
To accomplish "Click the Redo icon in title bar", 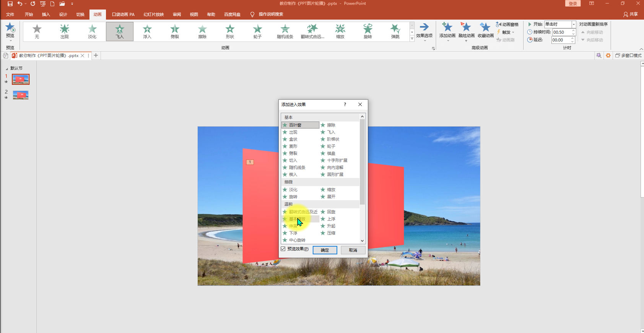I will click(33, 3).
